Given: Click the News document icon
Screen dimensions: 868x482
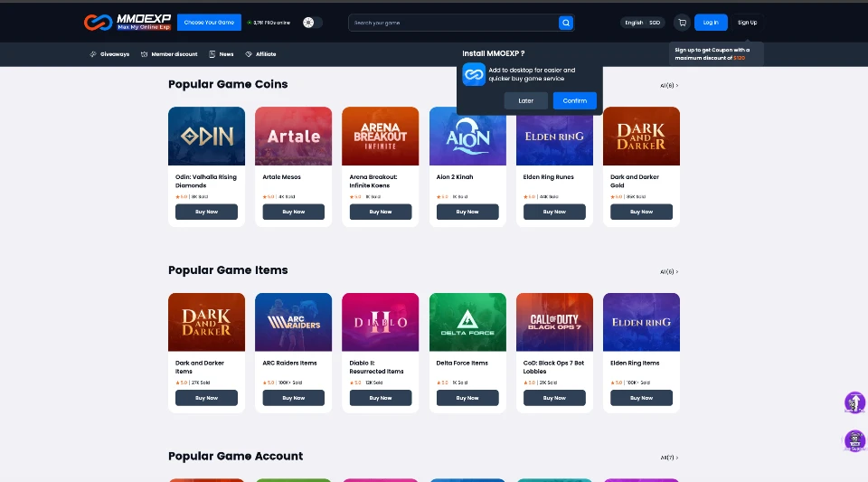Looking at the screenshot, I should (x=212, y=54).
